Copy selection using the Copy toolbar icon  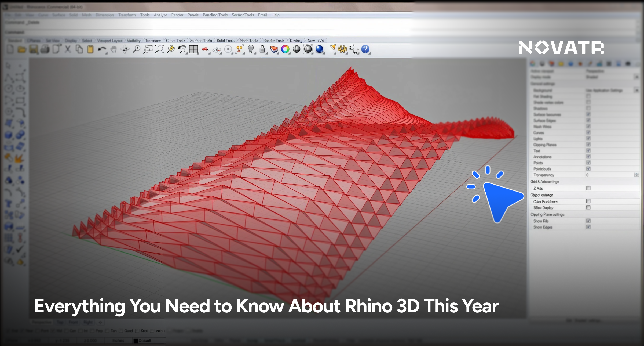[79, 49]
